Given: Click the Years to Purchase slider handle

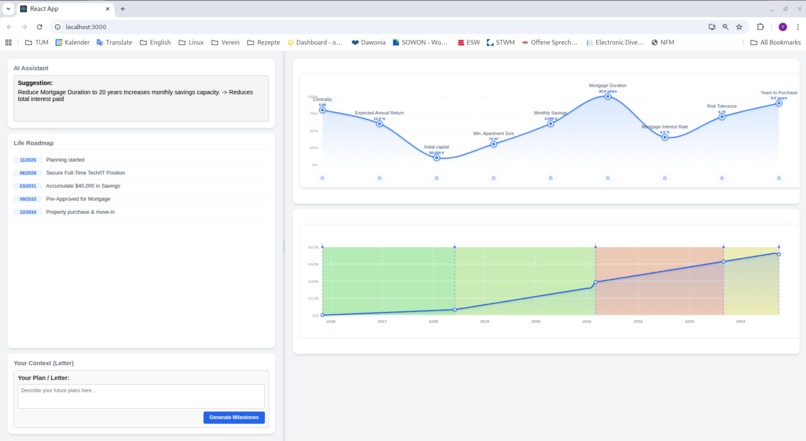Looking at the screenshot, I should [779, 103].
